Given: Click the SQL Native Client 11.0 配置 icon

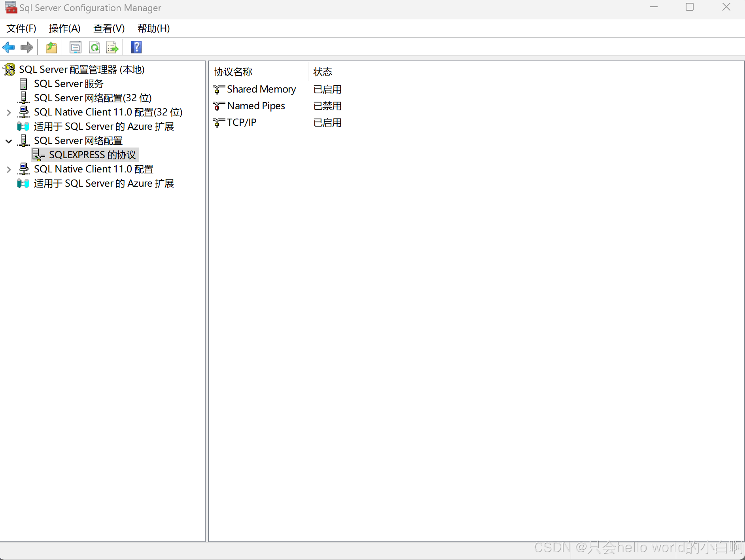Looking at the screenshot, I should pos(24,169).
